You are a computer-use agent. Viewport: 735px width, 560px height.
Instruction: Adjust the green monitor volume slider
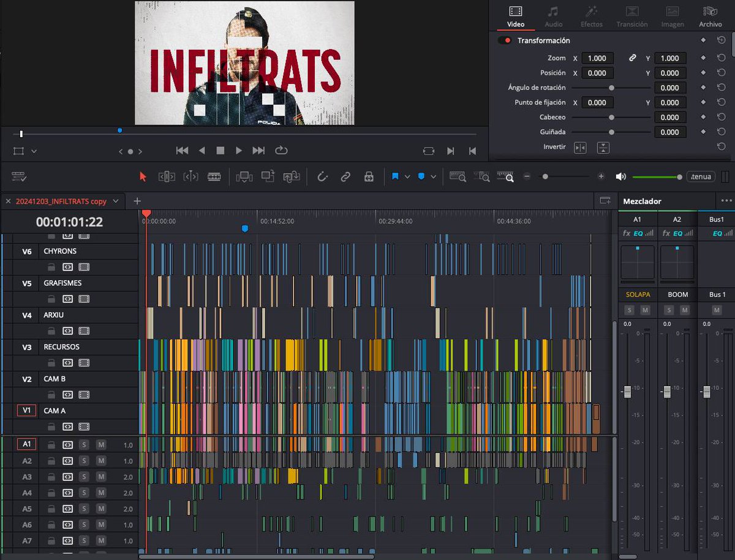click(x=657, y=176)
